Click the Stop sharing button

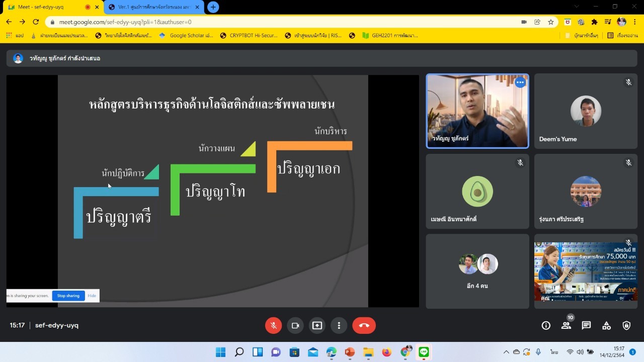[68, 296]
